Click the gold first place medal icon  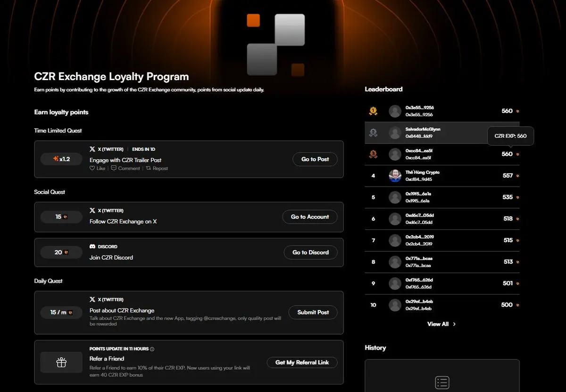click(x=373, y=111)
